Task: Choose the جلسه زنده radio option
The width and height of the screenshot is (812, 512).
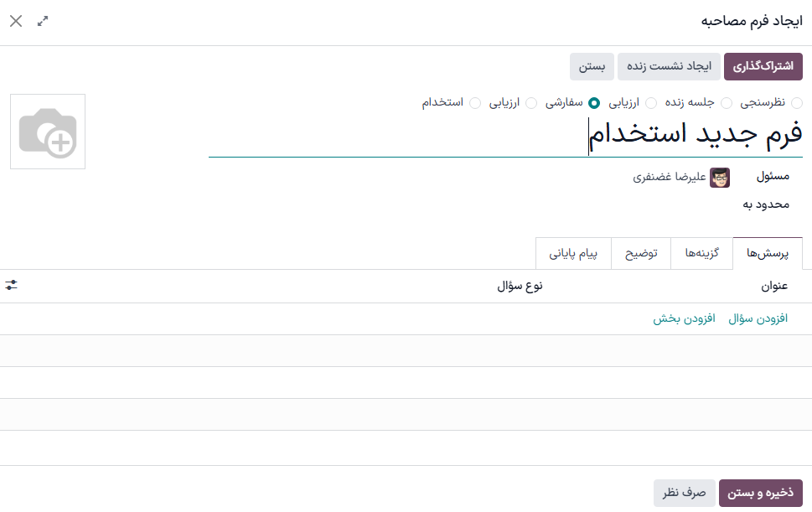Action: 727,102
